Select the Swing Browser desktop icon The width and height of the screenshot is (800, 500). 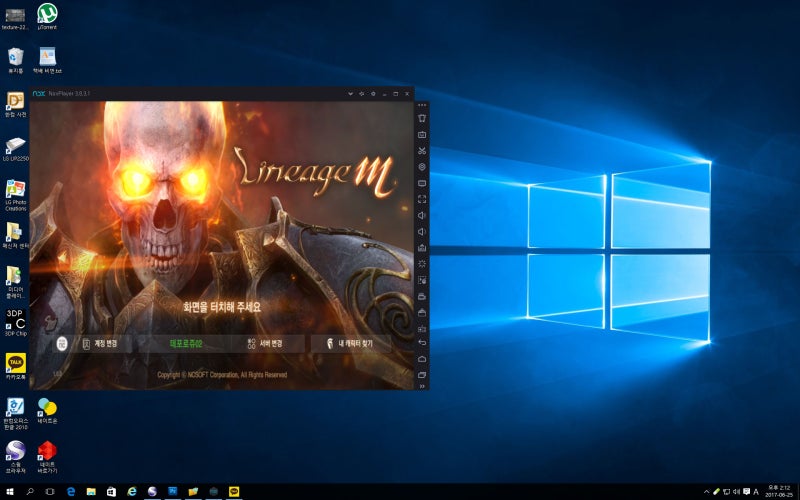pyautogui.click(x=16, y=457)
